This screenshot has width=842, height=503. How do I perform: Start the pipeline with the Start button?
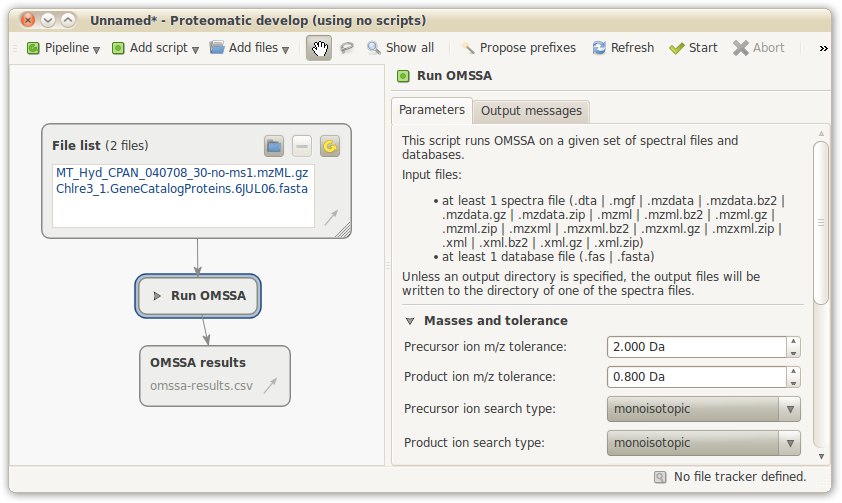click(x=693, y=48)
